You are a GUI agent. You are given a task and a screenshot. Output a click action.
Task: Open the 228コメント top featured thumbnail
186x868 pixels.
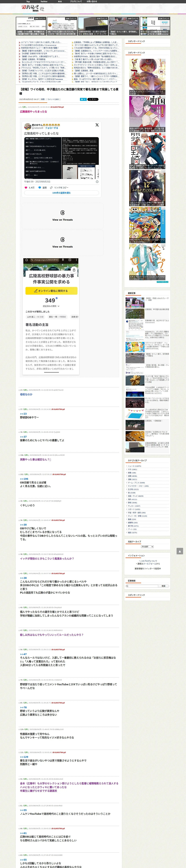point(93,26)
